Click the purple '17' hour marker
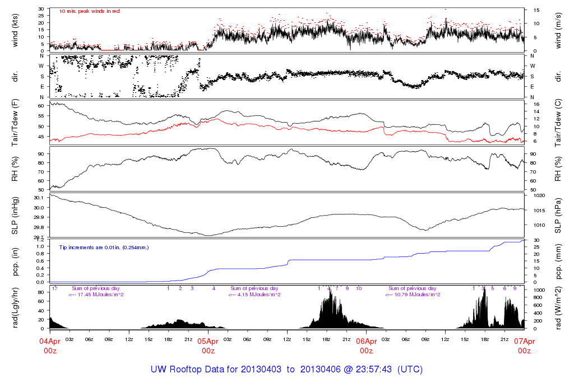The height and width of the screenshot is (392, 574). pos(54,288)
